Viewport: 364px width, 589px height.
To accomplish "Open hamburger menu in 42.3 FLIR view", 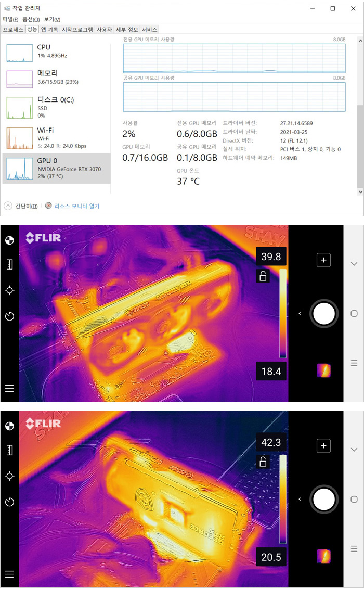I will 9,574.
